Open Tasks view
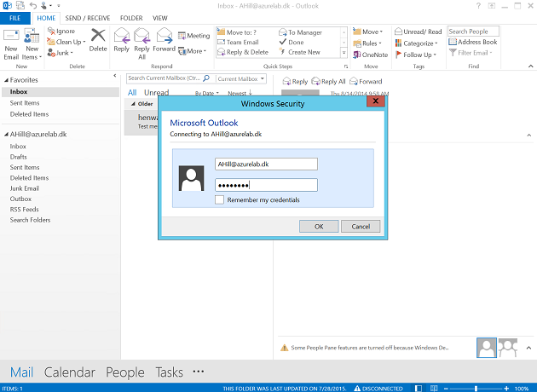537x392 pixels. 170,372
